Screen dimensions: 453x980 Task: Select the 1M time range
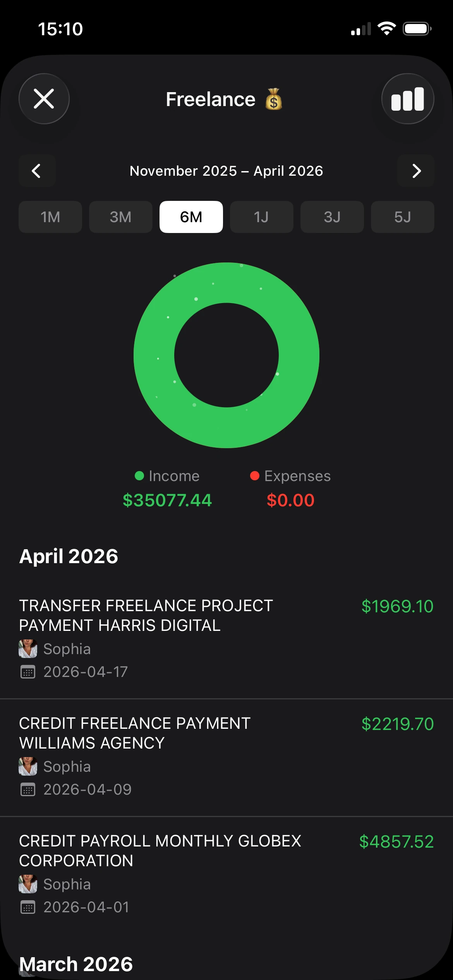tap(50, 217)
